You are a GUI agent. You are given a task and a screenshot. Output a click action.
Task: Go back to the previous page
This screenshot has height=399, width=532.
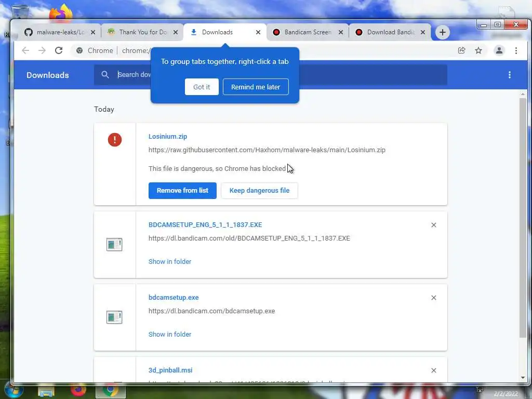[x=25, y=50]
